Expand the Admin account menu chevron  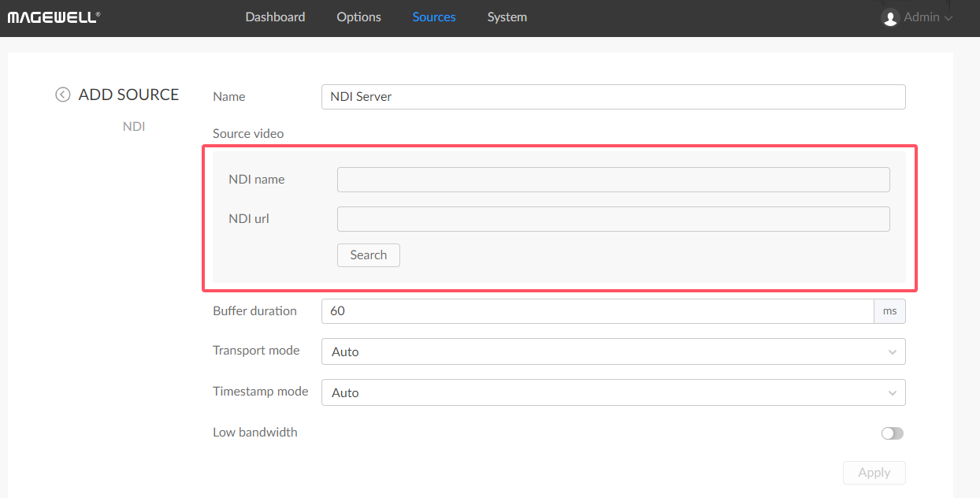948,18
